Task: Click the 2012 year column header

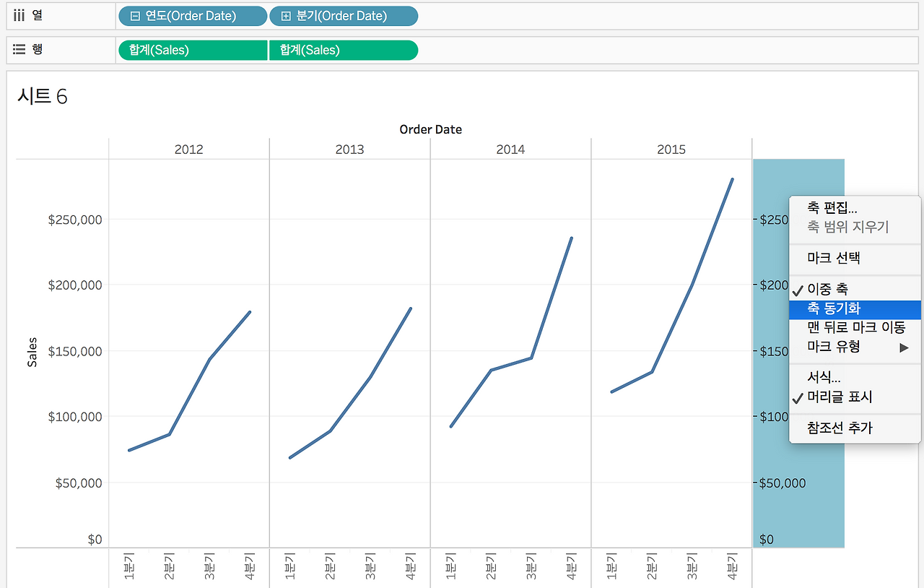Action: pyautogui.click(x=189, y=150)
